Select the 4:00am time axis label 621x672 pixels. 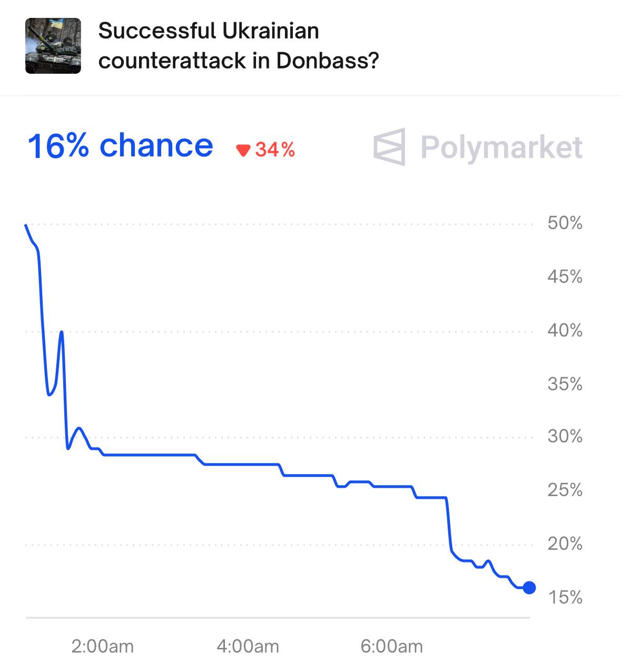(248, 646)
